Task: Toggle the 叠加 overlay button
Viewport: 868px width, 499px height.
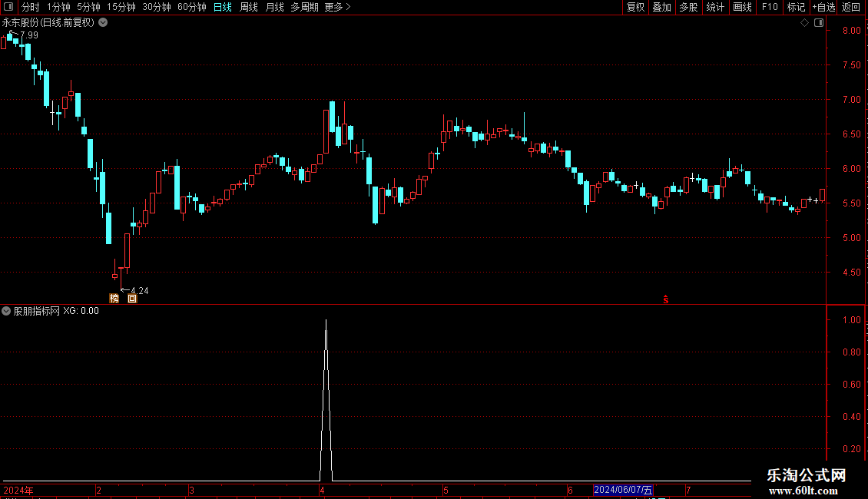Action: pyautogui.click(x=661, y=7)
